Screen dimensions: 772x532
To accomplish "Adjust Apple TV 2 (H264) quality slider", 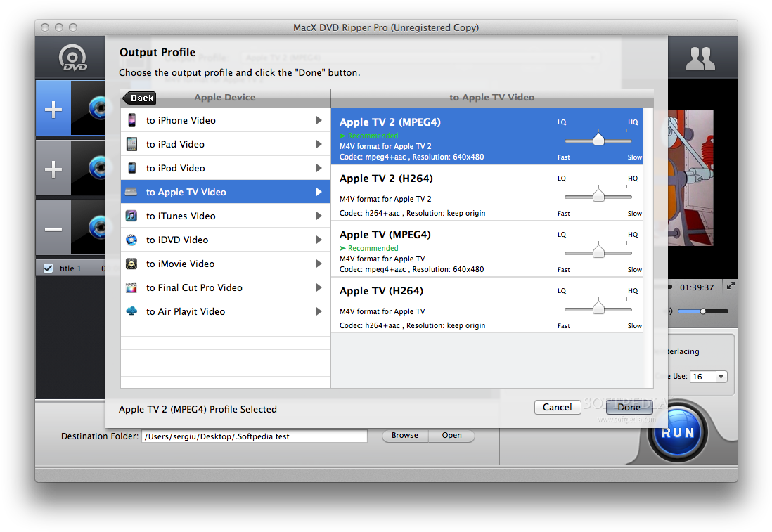I will (x=598, y=196).
